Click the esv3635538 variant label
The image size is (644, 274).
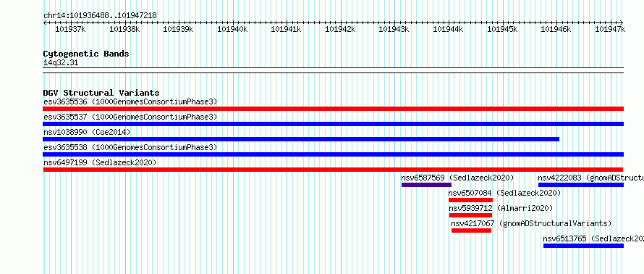[130, 147]
